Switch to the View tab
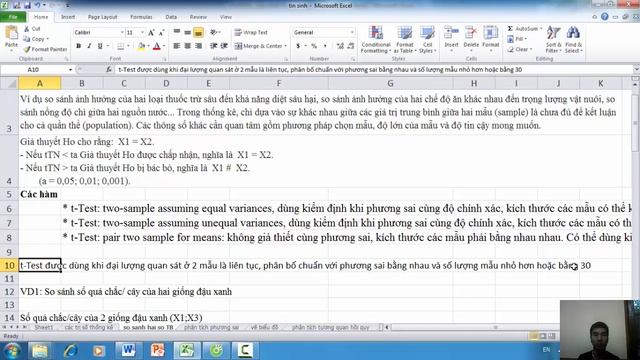The image size is (640, 360). (x=225, y=17)
